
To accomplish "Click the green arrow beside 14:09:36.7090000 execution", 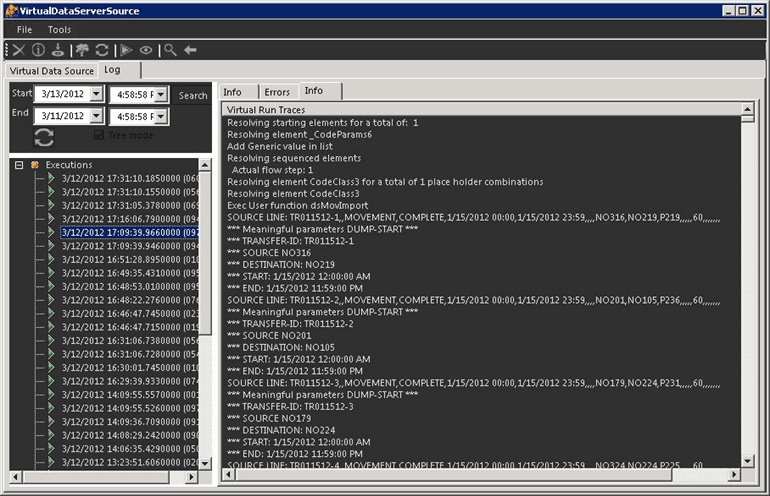I will [51, 421].
